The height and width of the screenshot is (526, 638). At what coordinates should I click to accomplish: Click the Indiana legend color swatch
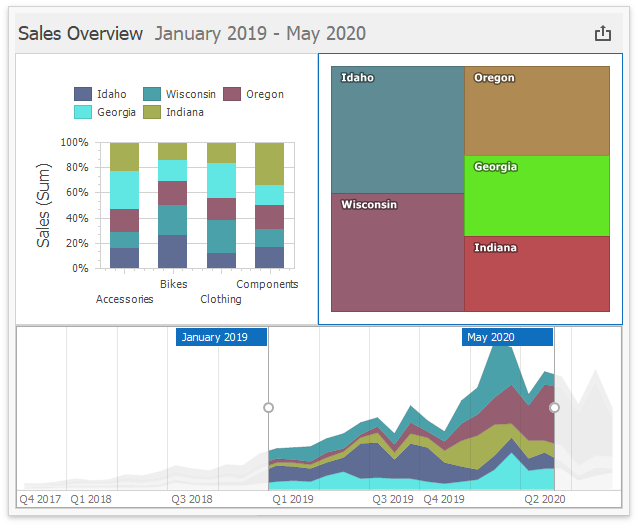click(x=153, y=112)
